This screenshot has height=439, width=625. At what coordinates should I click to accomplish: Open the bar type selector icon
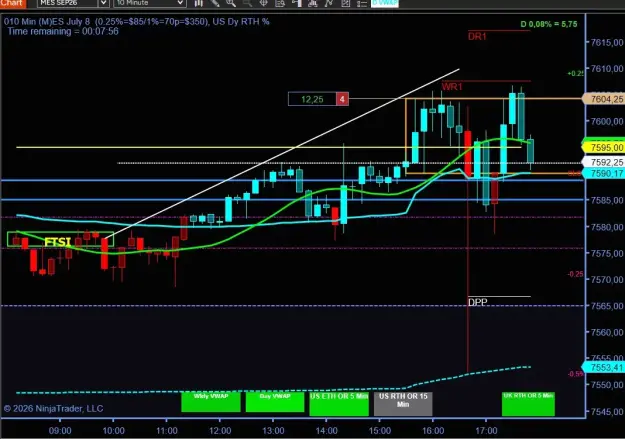point(199,3)
